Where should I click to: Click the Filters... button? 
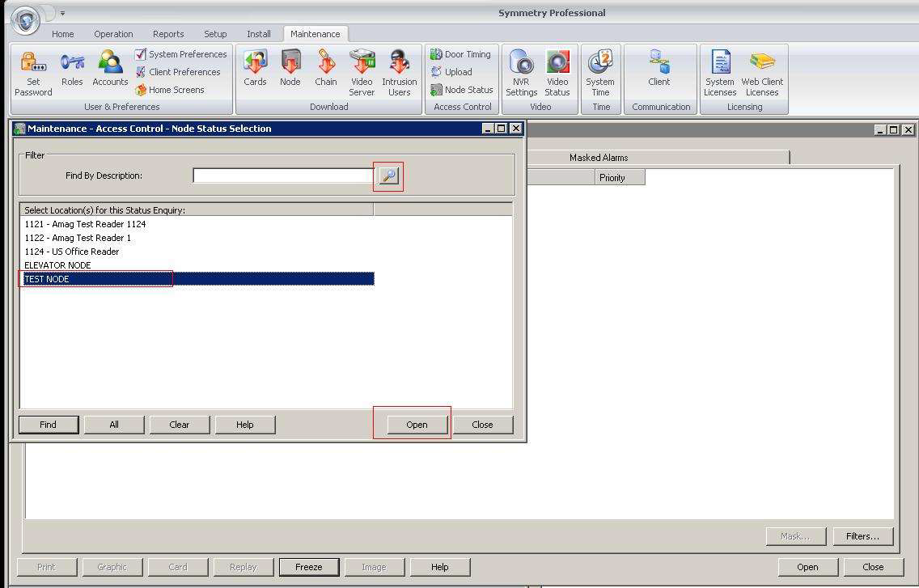click(862, 535)
